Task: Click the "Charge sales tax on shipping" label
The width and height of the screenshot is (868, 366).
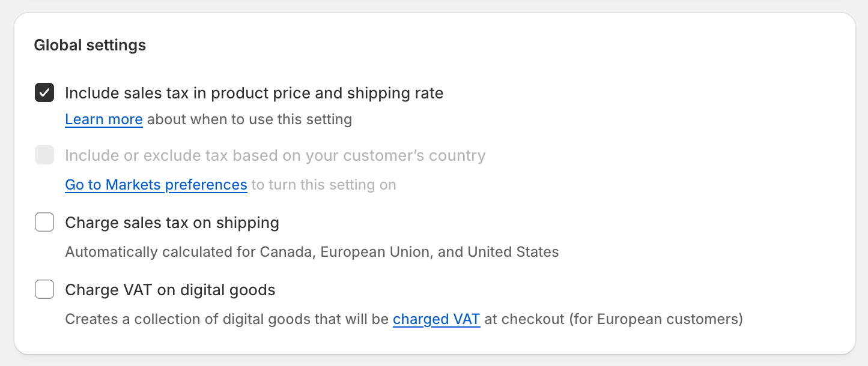Action: tap(172, 222)
